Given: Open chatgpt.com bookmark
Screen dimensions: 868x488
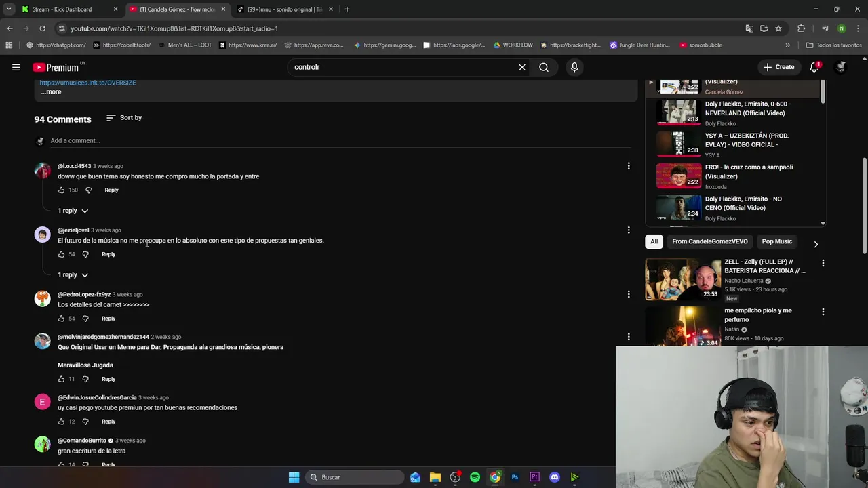Looking at the screenshot, I should click(56, 45).
